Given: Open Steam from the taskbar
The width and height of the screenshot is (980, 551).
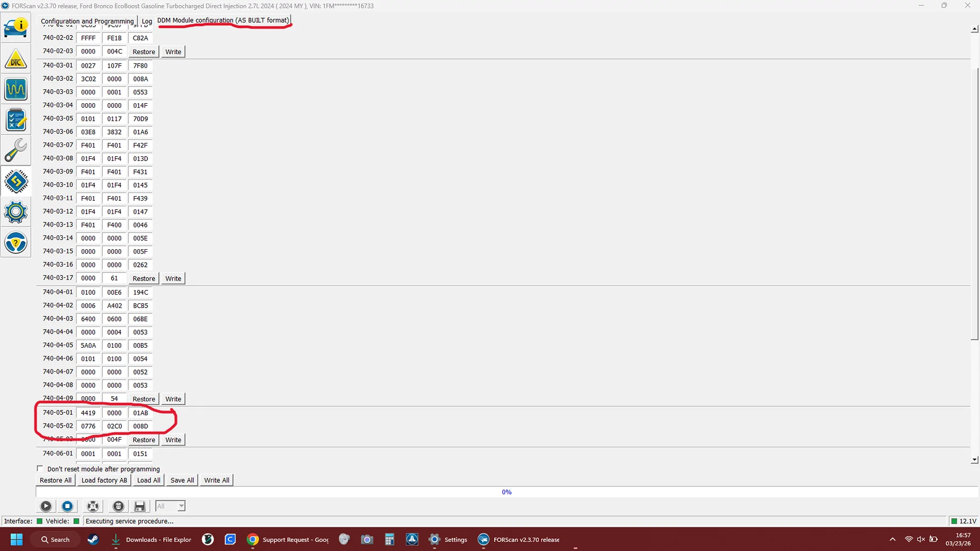Looking at the screenshot, I should click(93, 540).
